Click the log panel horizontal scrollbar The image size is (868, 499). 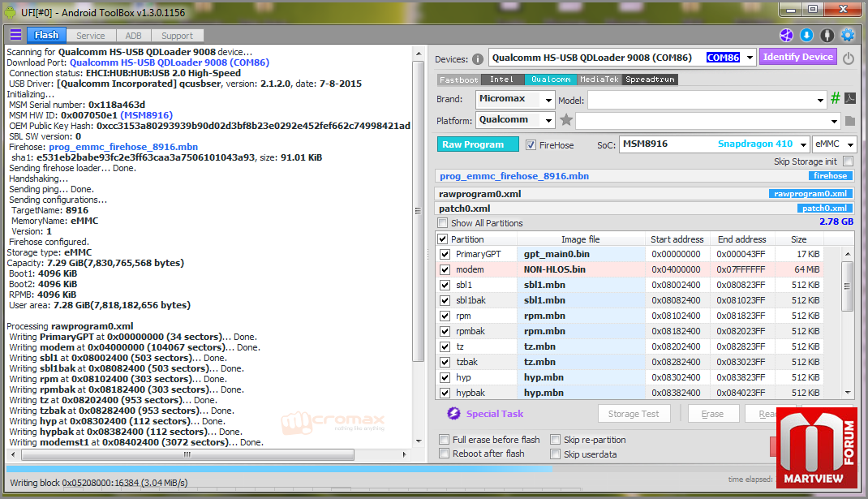(187, 454)
